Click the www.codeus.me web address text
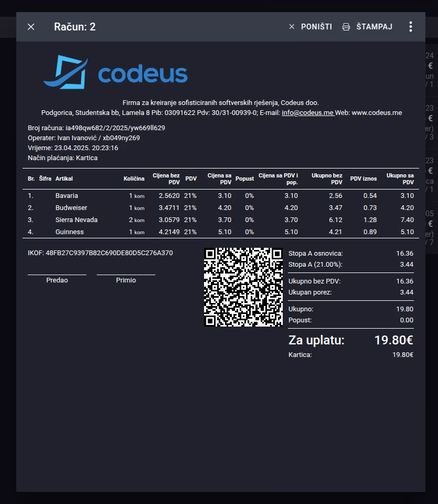 pyautogui.click(x=377, y=113)
